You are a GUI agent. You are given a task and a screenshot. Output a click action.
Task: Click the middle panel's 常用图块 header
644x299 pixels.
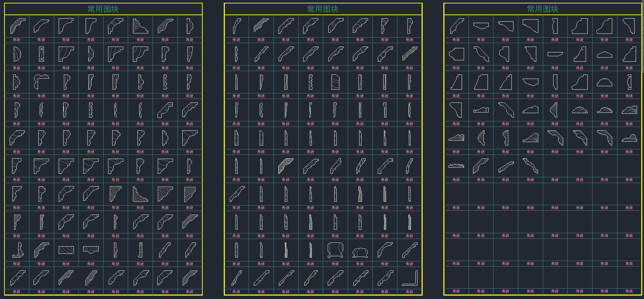pos(323,9)
